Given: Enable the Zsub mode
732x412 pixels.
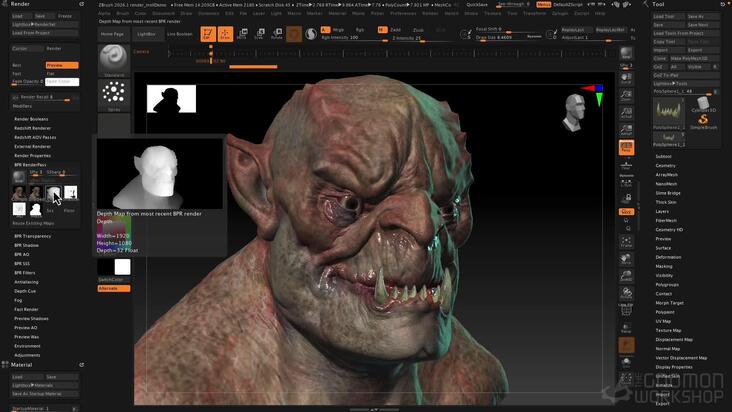Looking at the screenshot, I should coord(418,29).
